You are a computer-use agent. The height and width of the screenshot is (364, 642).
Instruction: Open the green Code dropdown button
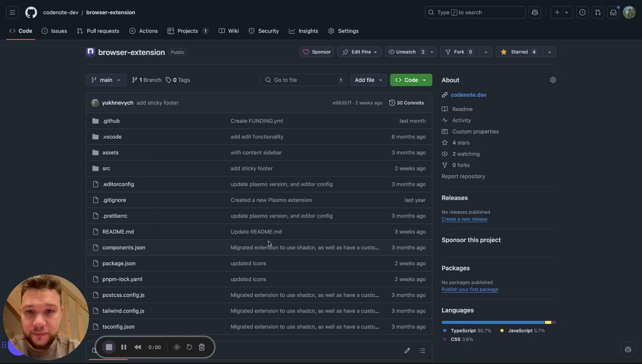coord(411,80)
